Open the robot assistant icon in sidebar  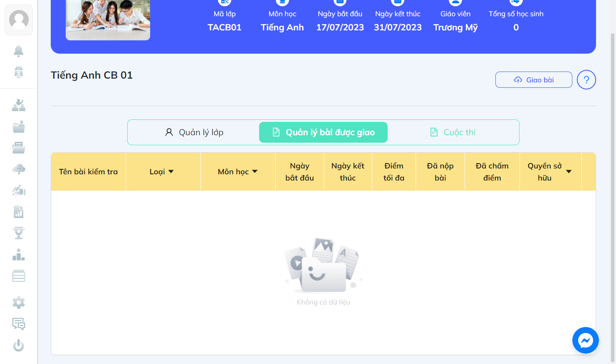(19, 72)
